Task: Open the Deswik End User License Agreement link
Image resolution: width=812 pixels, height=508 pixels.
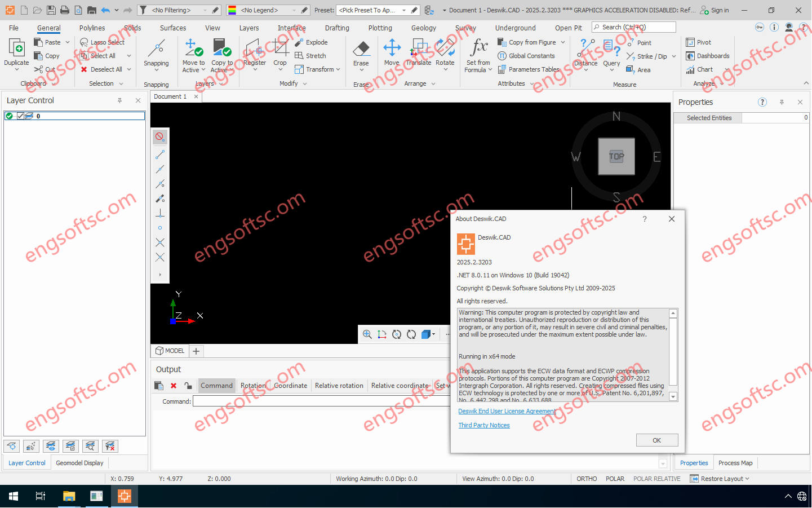Action: click(x=507, y=411)
